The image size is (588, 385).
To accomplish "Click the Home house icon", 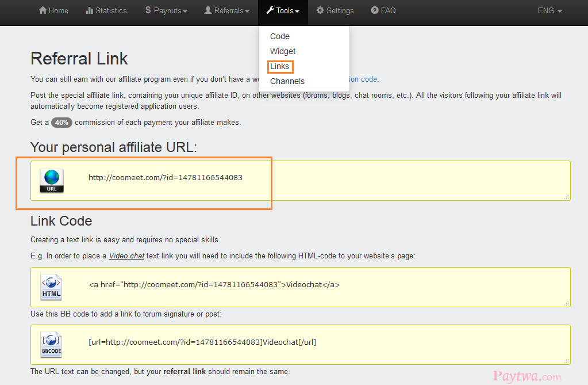I will [43, 10].
